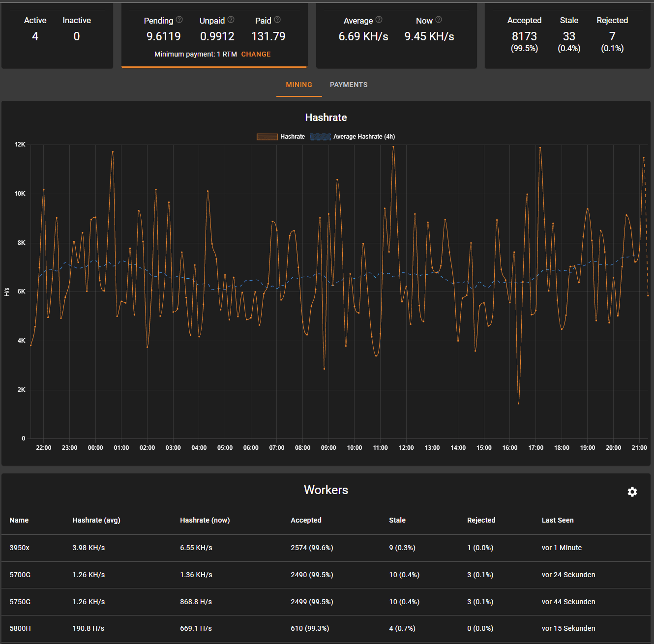Select worker 3950x
This screenshot has width=654, height=644.
[x=20, y=548]
